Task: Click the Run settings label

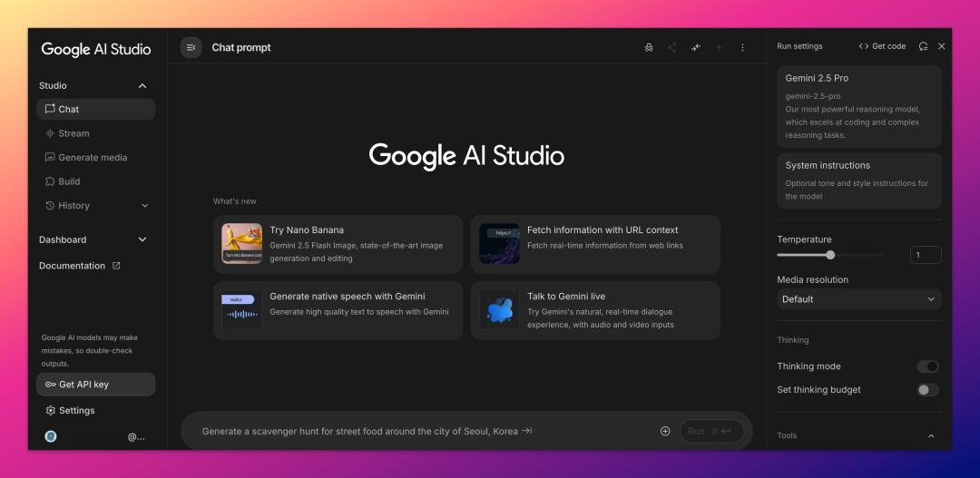Action: tap(799, 46)
